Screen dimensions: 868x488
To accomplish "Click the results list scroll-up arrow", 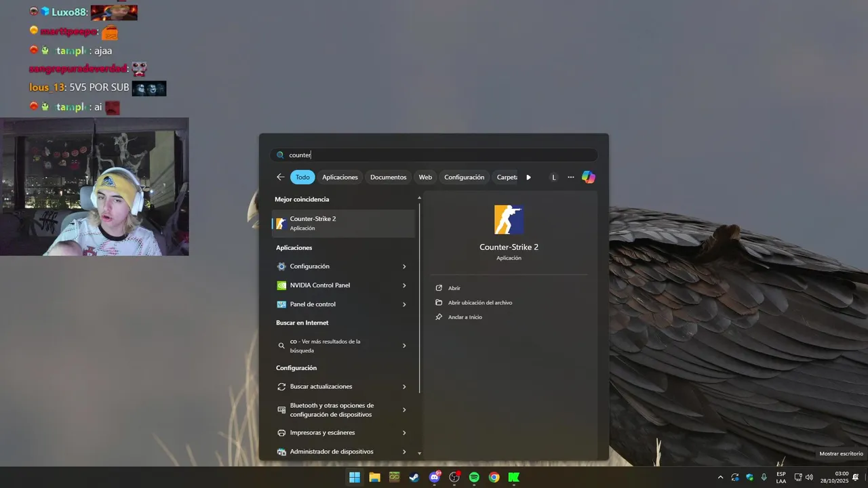I will point(419,197).
